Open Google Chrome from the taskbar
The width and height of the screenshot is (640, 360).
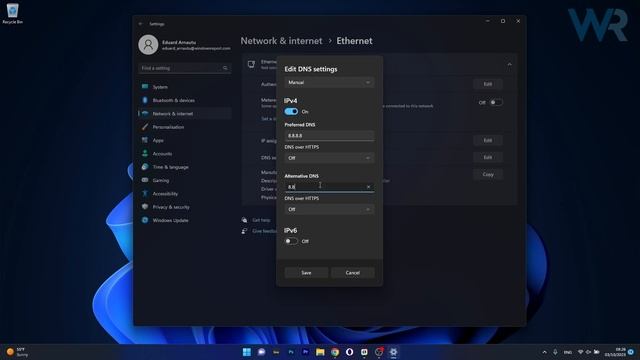click(x=335, y=352)
